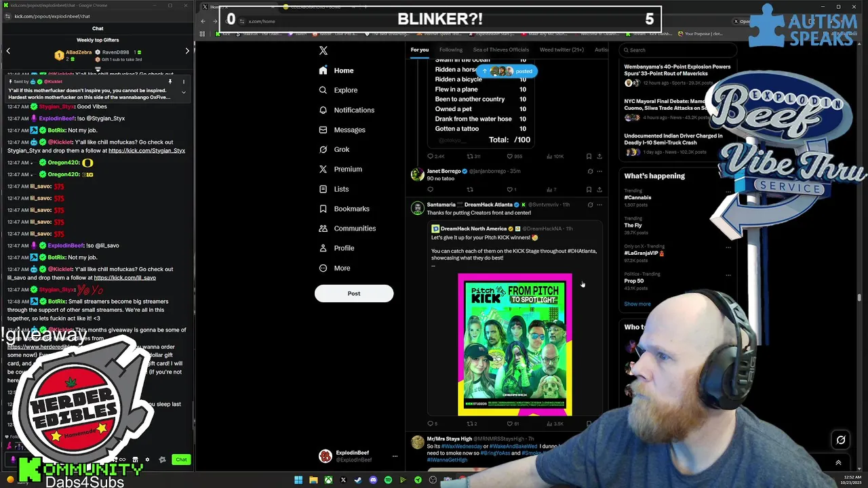The height and width of the screenshot is (488, 868).
Task: Open File Explorer from taskbar
Action: [x=313, y=480]
